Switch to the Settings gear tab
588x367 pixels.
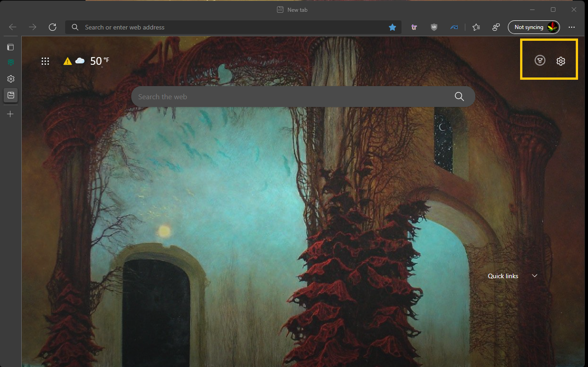click(11, 79)
